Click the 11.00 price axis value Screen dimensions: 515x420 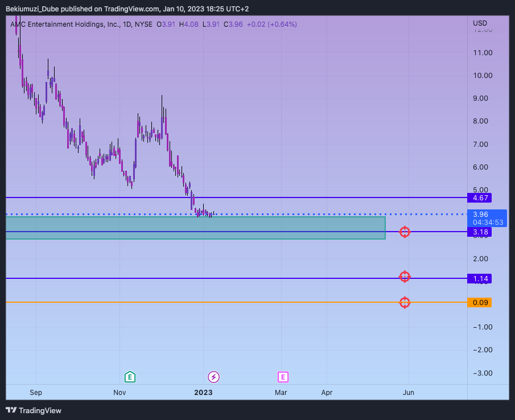point(483,52)
